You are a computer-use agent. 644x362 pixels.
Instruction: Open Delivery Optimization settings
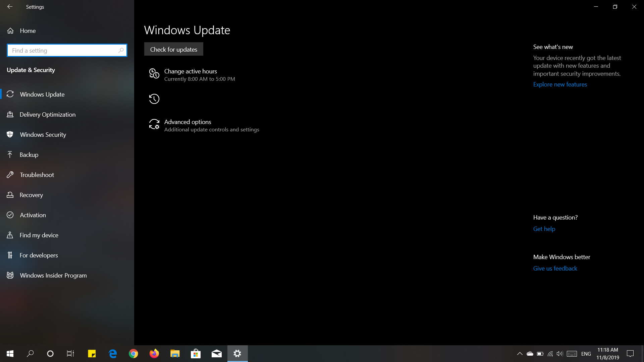pos(67,114)
